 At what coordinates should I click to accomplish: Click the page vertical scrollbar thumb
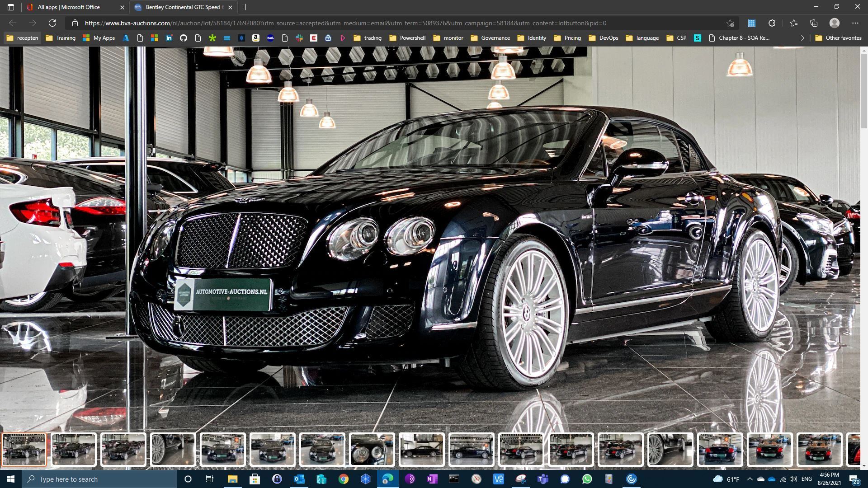(864, 90)
